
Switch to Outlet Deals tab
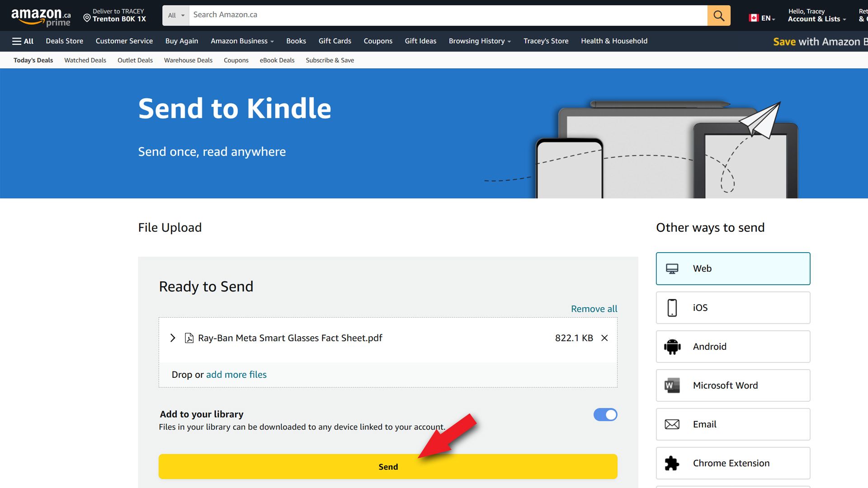point(135,60)
